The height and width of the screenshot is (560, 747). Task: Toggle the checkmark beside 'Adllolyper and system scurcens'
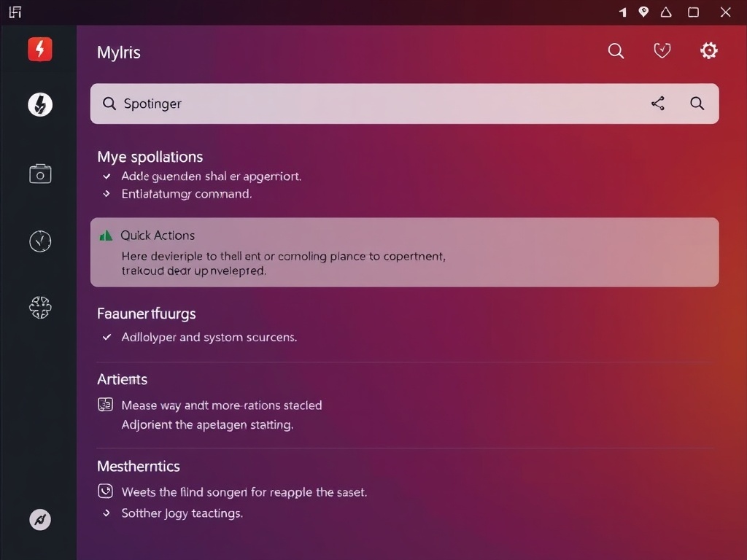[107, 338]
